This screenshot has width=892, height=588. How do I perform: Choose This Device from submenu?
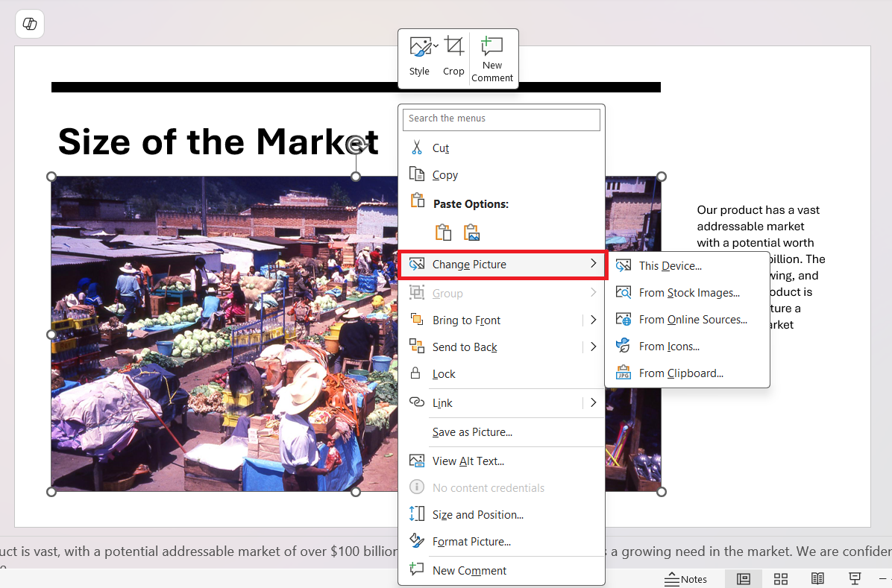[687, 265]
